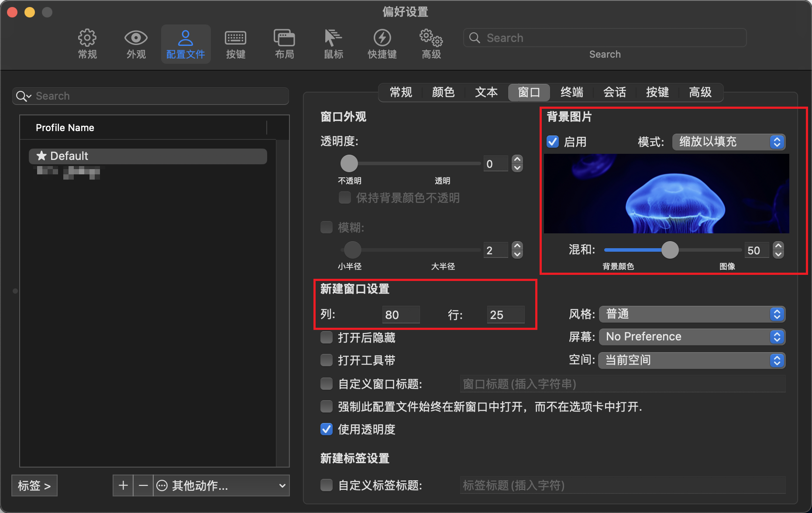Screen dimensions: 812x513
Task: Expand the 风格 普通 style dropdown
Action: coord(692,314)
